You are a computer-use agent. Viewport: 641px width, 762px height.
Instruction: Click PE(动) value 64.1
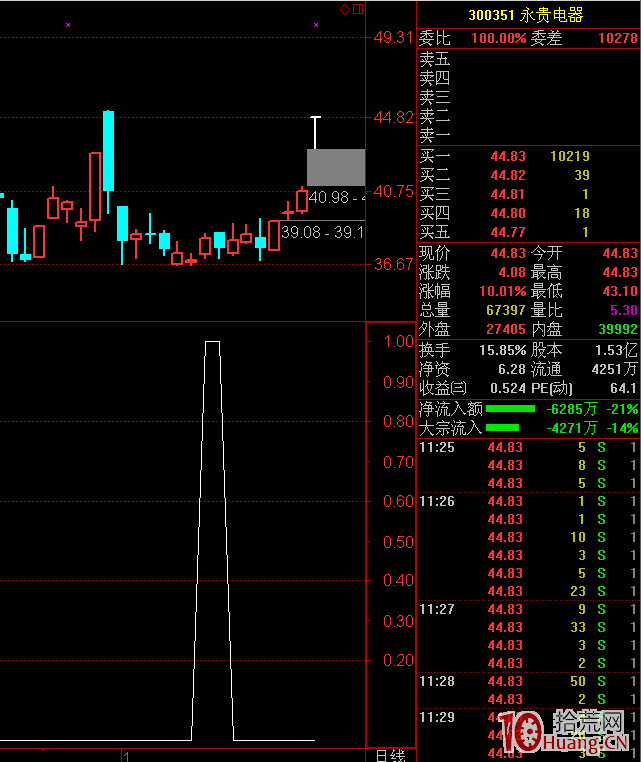tap(624, 388)
